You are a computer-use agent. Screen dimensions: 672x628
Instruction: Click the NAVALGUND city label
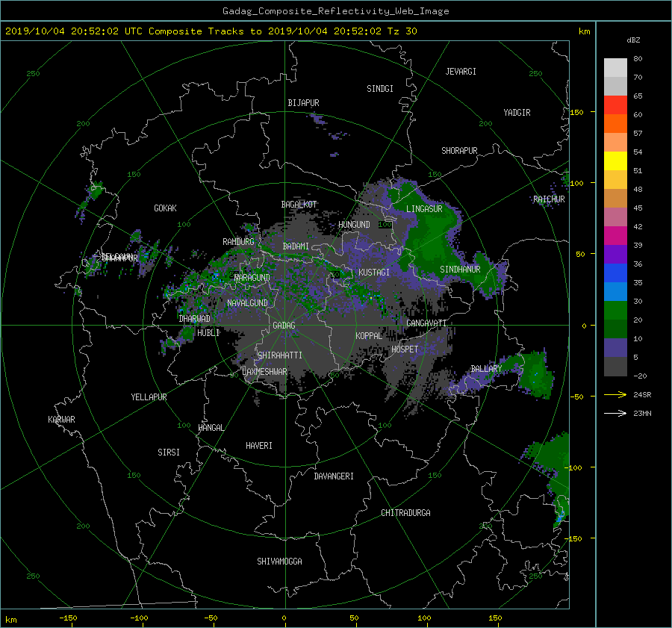(x=247, y=303)
